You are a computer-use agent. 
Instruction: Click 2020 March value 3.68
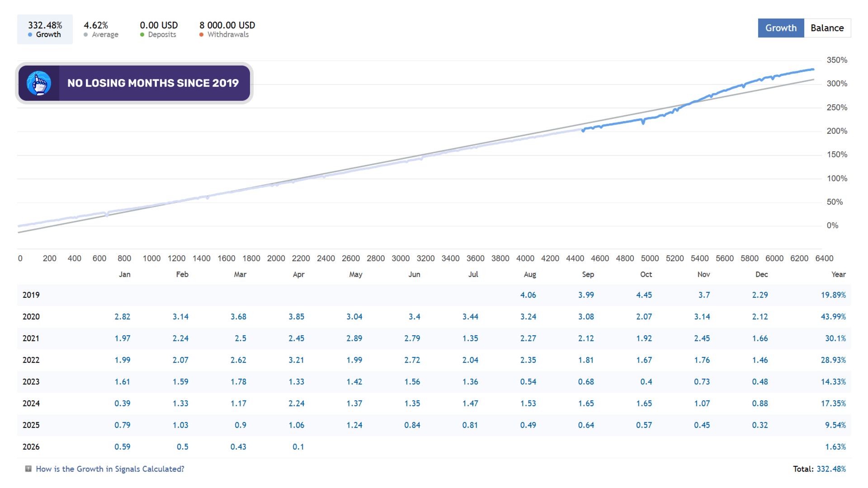[x=238, y=317]
